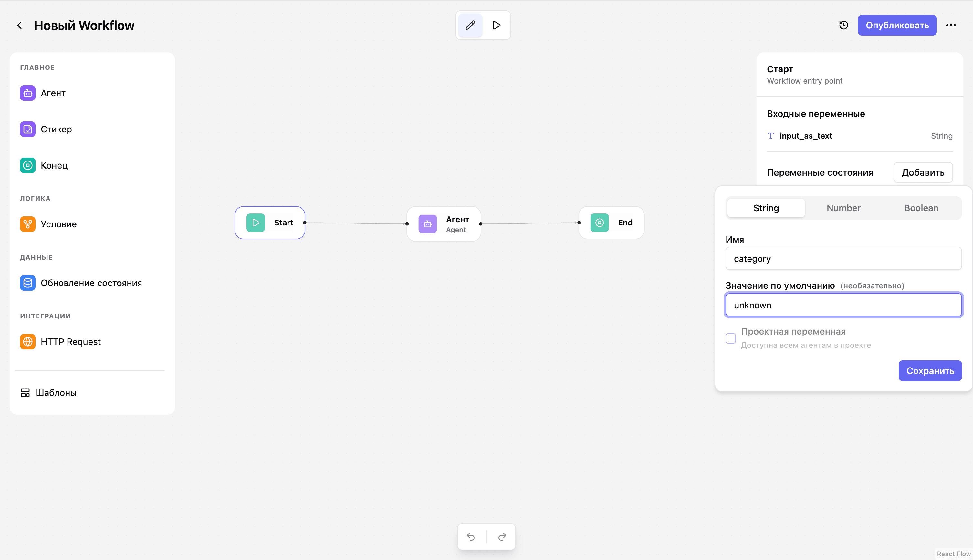Click the back arrow next to title
This screenshot has height=560, width=973.
click(x=19, y=26)
